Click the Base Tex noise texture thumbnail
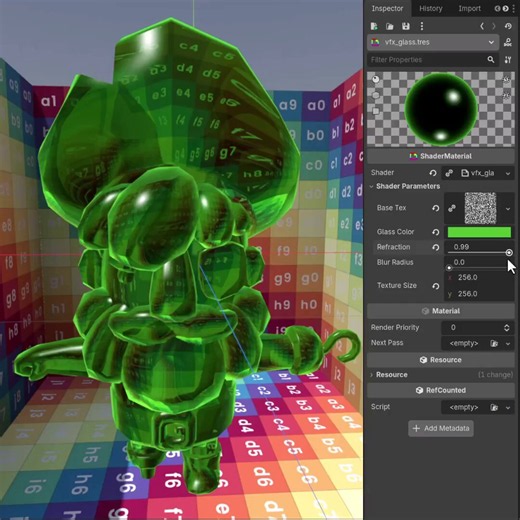520x520 pixels. click(x=480, y=208)
